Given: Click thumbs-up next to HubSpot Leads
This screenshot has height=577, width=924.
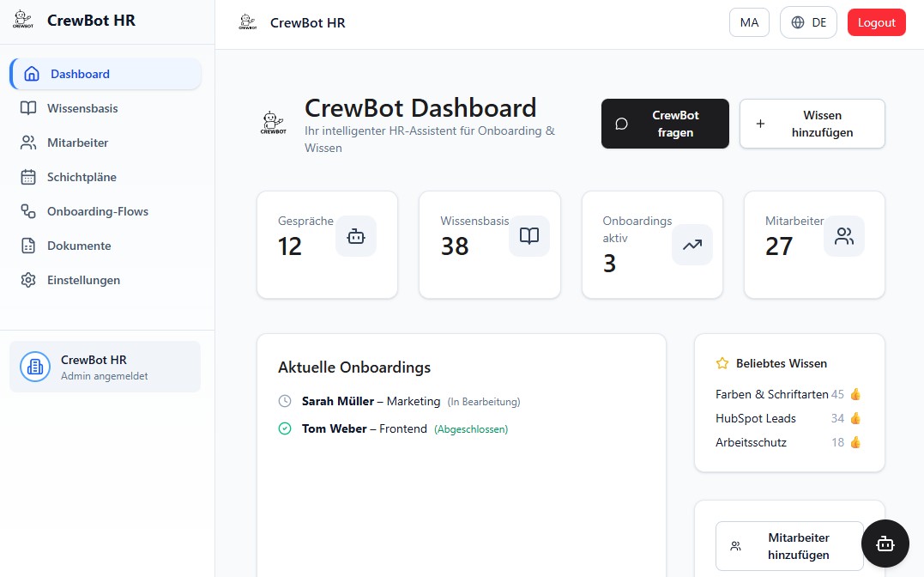Looking at the screenshot, I should (855, 418).
